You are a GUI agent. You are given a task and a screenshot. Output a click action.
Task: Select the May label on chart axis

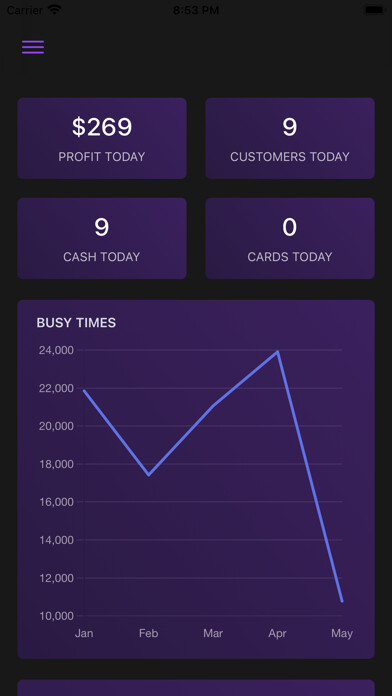[341, 633]
